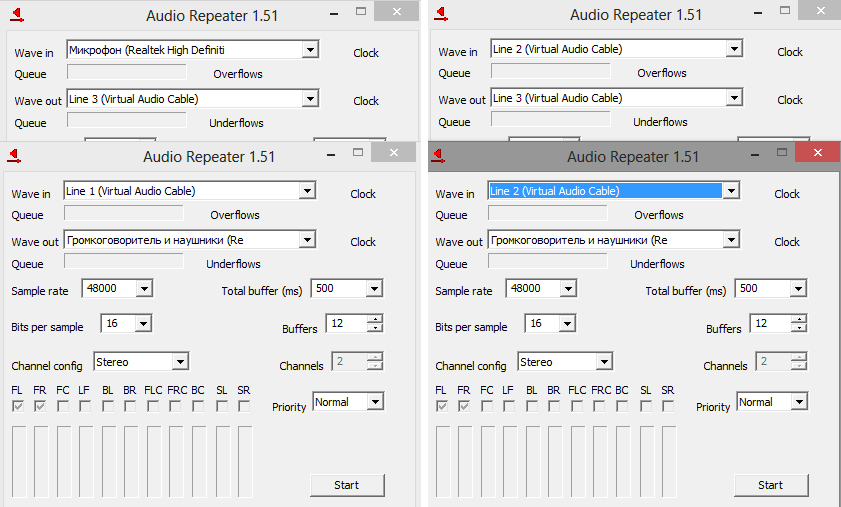Enable SL checkbox in the active right window
This screenshot has width=841, height=507.
[x=646, y=407]
